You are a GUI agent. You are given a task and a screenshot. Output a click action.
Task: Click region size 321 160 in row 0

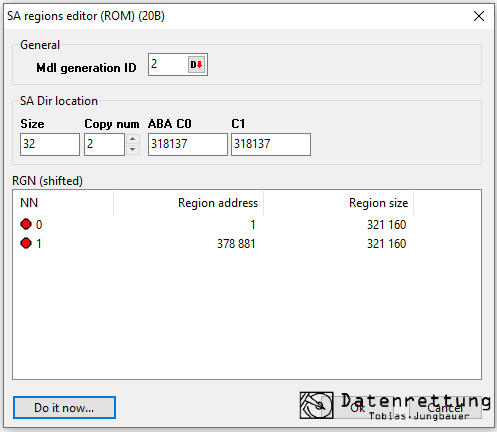click(386, 225)
